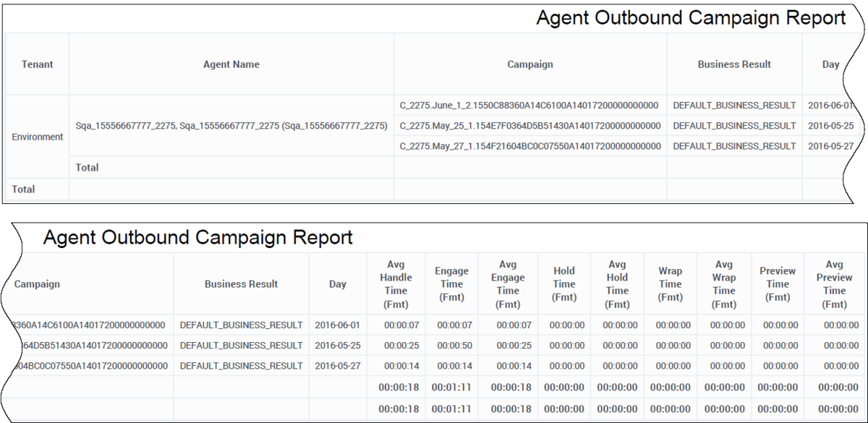Click the Avg Wrap Time (Fmt) header
Screen dimensions: 868x423
723,284
